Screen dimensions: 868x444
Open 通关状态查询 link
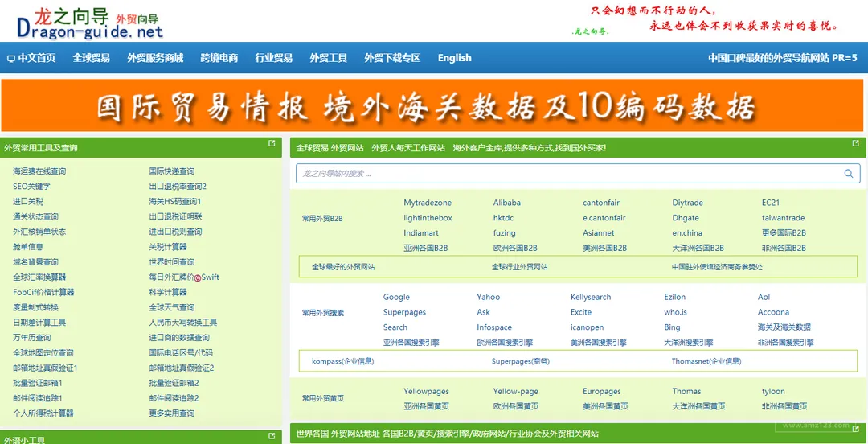coord(35,216)
